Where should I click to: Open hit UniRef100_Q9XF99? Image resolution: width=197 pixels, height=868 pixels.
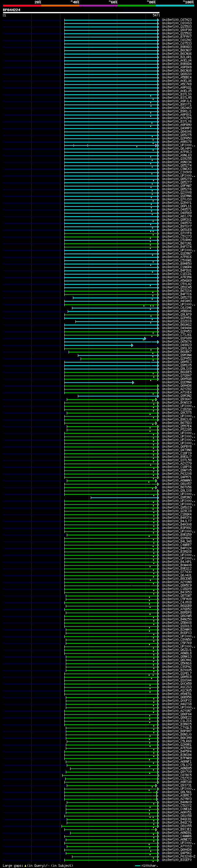[x=177, y=30]
